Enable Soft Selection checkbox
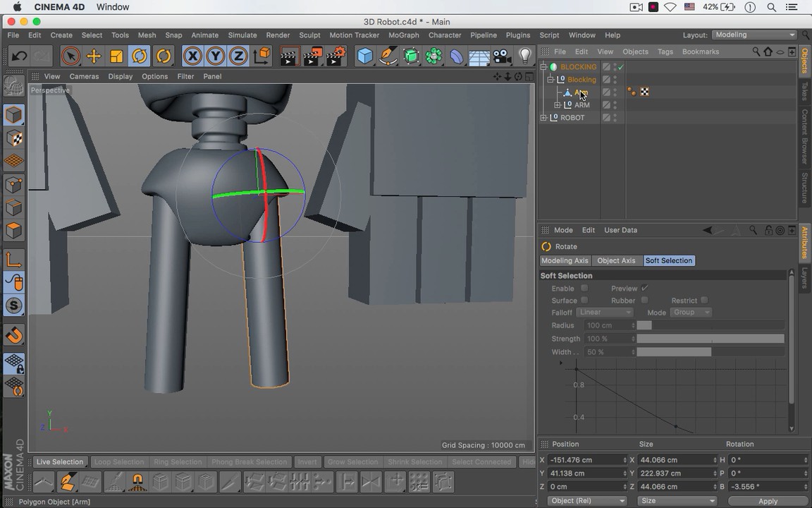This screenshot has width=812, height=508. tap(584, 289)
